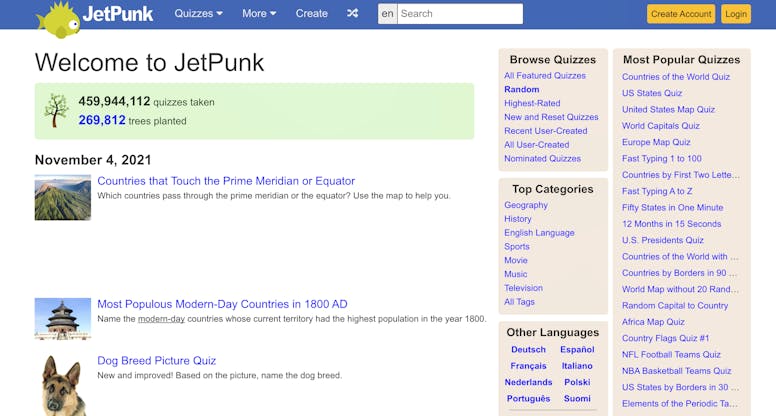The image size is (776, 416).
Task: Open Random Capital to Country
Action: pyautogui.click(x=675, y=306)
